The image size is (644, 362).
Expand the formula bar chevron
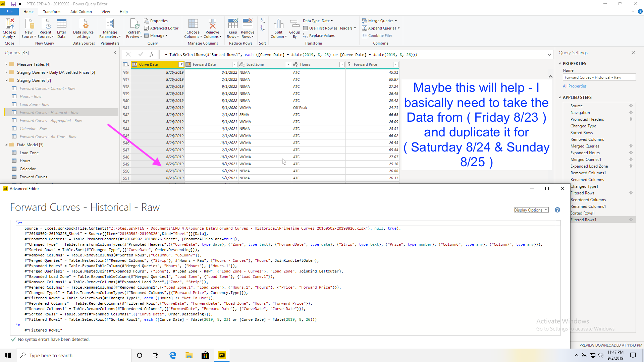point(549,55)
